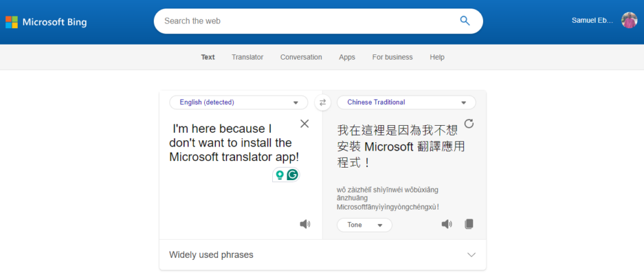Click the search magnifier icon
Viewport: 644px width, 275px height.
pyautogui.click(x=465, y=21)
